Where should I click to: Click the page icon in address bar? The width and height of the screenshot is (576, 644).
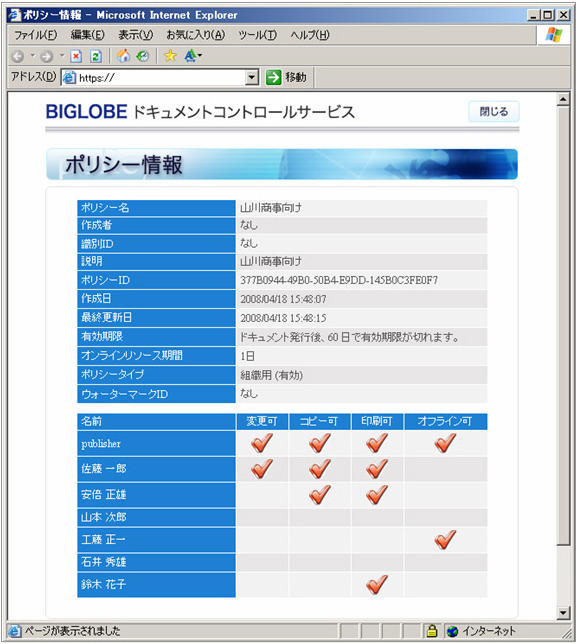pyautogui.click(x=69, y=77)
